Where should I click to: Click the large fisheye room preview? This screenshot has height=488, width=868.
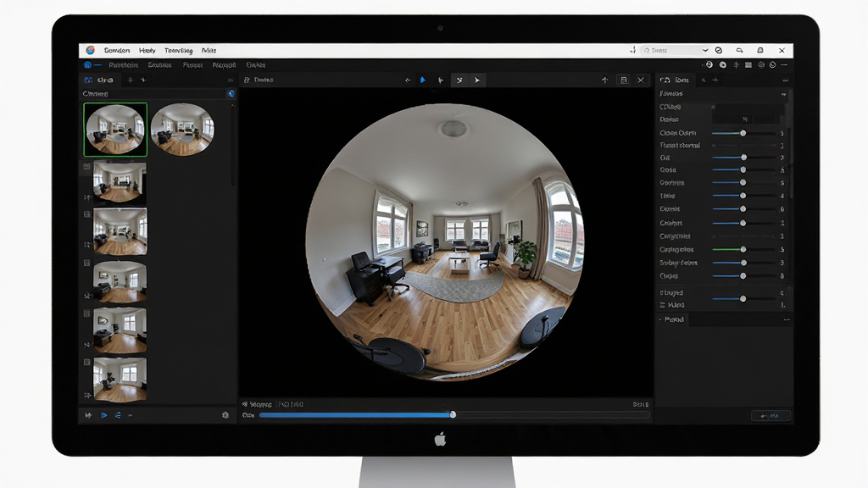point(444,242)
